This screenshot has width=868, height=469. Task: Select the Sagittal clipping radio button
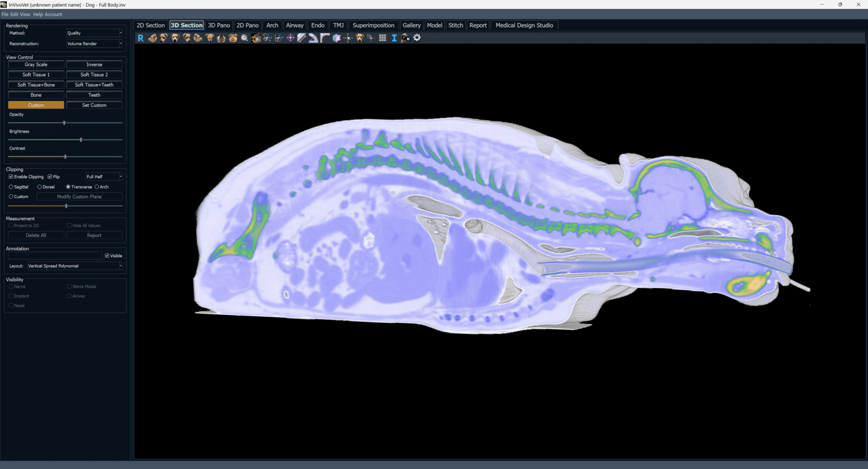pos(11,187)
